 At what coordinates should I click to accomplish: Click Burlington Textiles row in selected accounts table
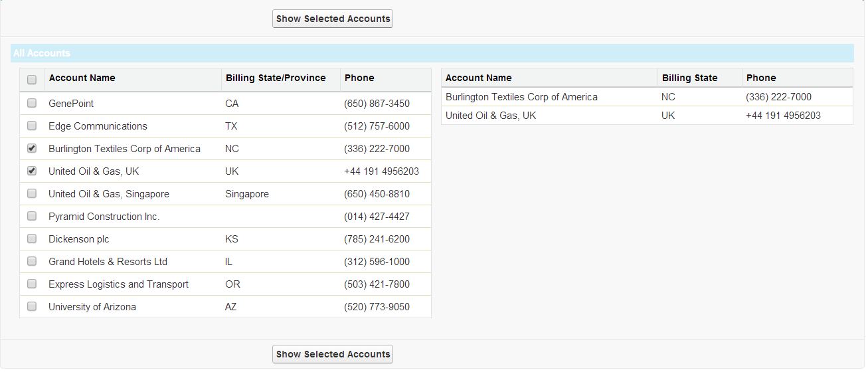click(x=521, y=97)
